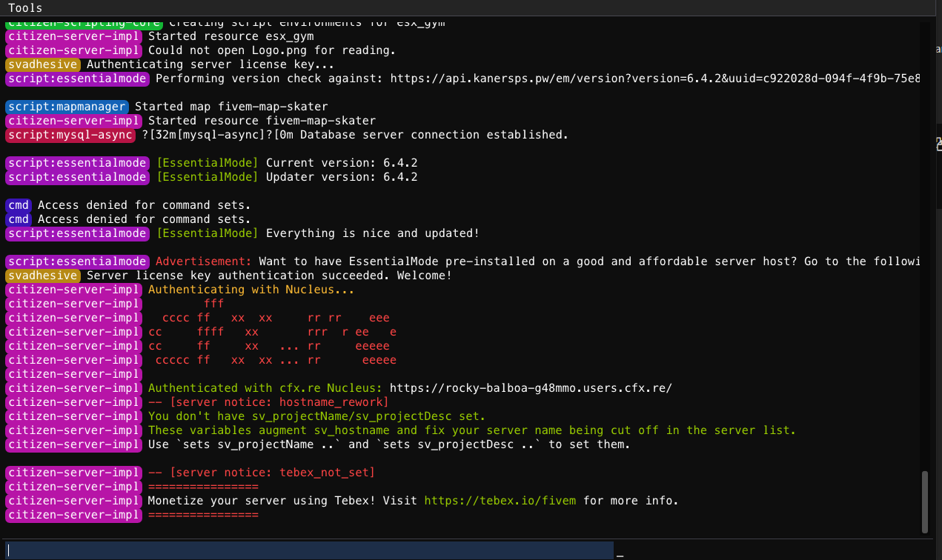The width and height of the screenshot is (942, 560).
Task: Select svadhesive tag beside "Authenticating server license key"
Action: point(42,64)
